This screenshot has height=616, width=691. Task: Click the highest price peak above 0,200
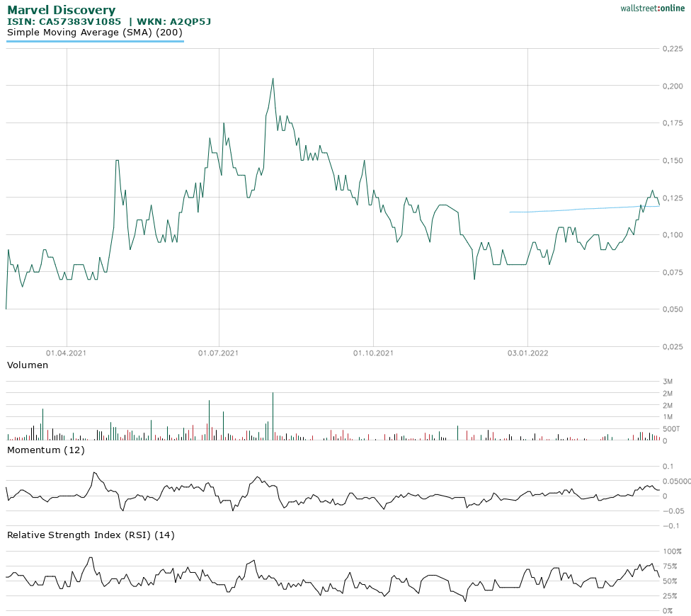[273, 79]
